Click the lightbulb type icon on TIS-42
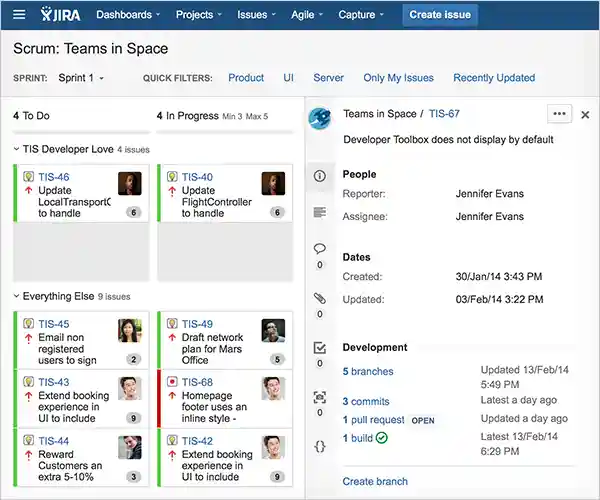The image size is (600, 500). pyautogui.click(x=172, y=440)
